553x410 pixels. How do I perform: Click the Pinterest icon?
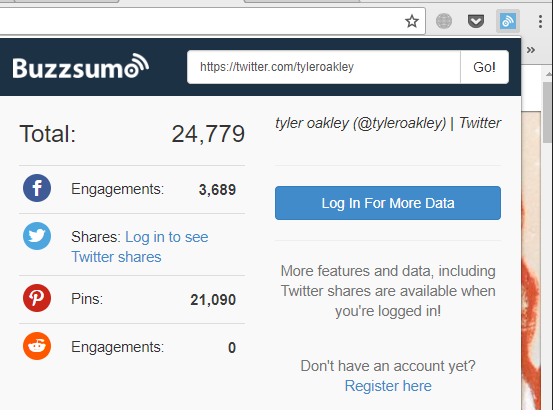(37, 298)
